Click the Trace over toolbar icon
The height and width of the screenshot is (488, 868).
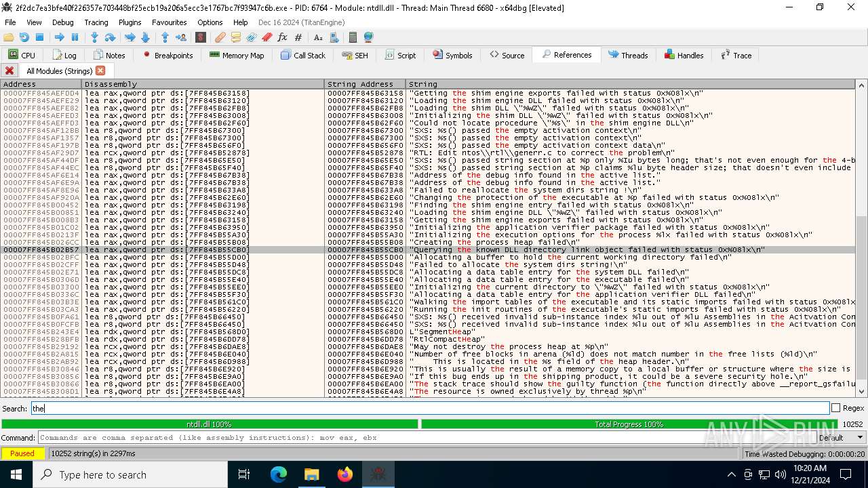pos(145,37)
